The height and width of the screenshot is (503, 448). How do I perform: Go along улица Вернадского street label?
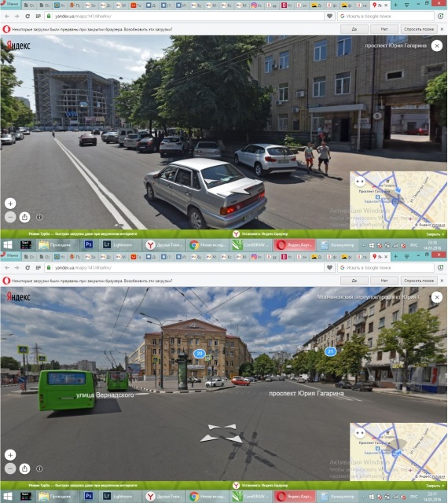[105, 395]
